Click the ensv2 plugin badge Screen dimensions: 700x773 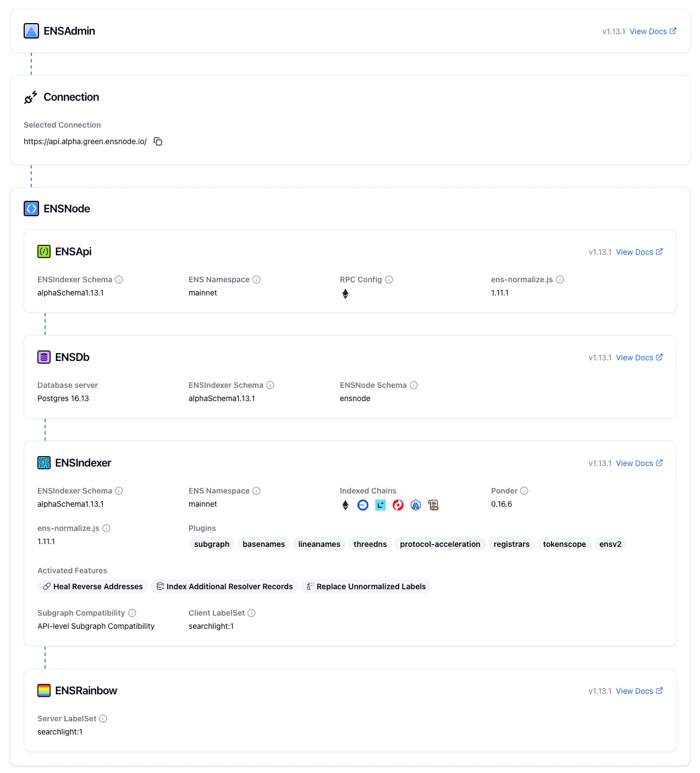610,544
